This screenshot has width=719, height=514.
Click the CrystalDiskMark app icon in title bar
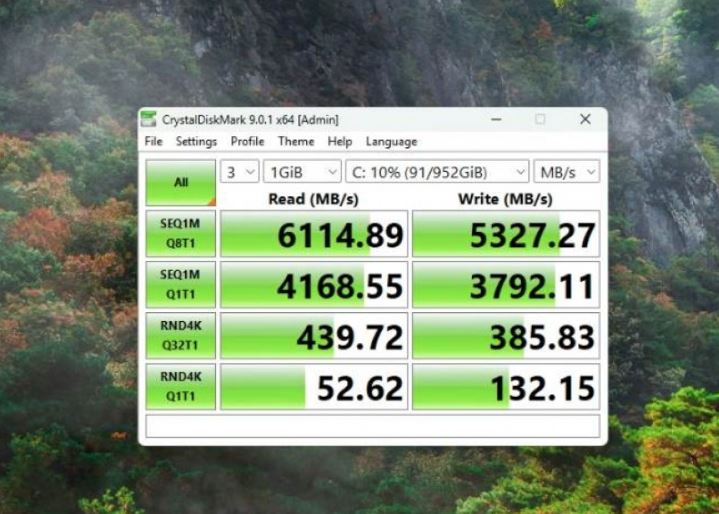[x=149, y=119]
